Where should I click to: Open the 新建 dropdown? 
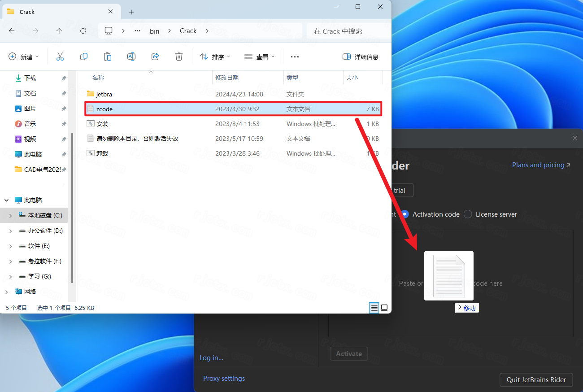24,57
